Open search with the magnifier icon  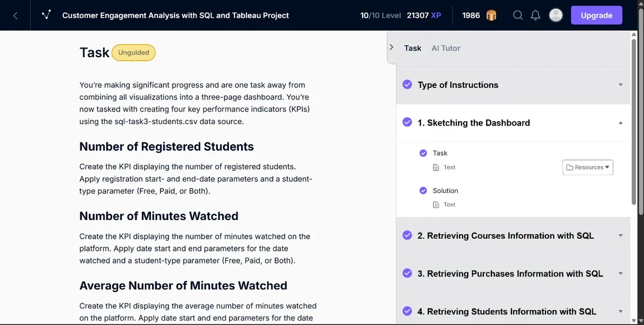[517, 15]
